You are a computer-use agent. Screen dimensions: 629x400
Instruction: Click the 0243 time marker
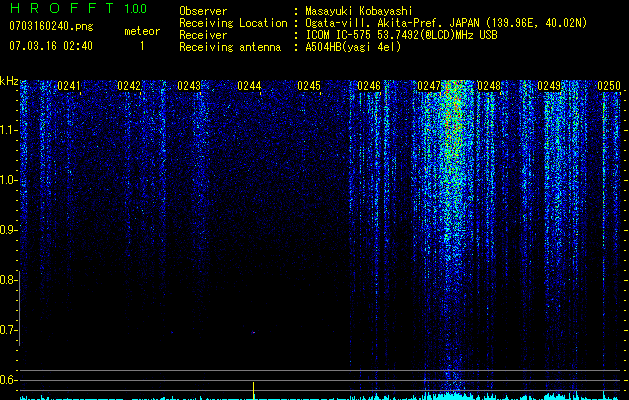point(189,86)
